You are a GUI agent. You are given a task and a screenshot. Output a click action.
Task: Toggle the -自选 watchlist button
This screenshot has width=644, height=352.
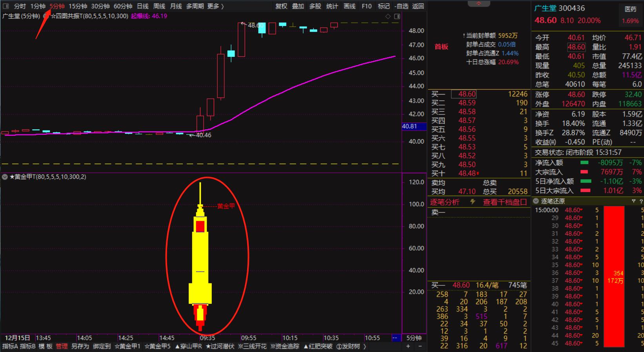(x=401, y=6)
